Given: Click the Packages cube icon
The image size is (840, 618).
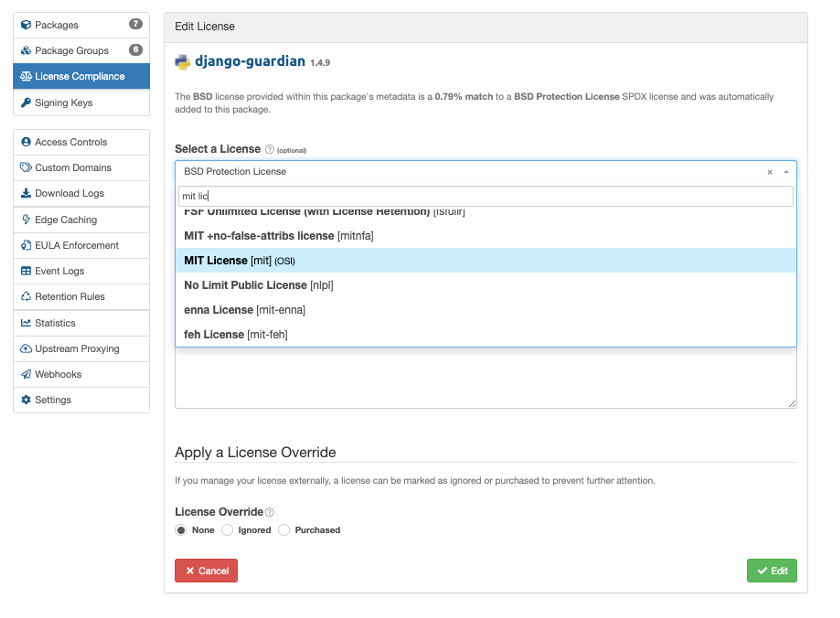Looking at the screenshot, I should 26,25.
